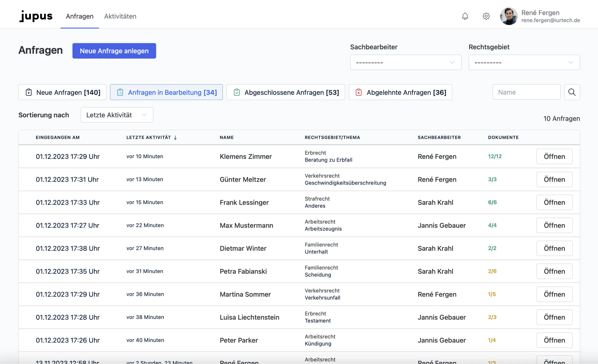Viewport: 598px width, 364px height.
Task: Click the jupus logo
Action: [x=36, y=16]
